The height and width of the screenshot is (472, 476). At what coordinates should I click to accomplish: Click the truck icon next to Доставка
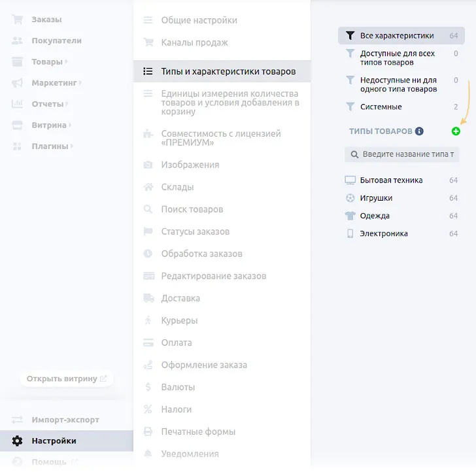(x=148, y=298)
